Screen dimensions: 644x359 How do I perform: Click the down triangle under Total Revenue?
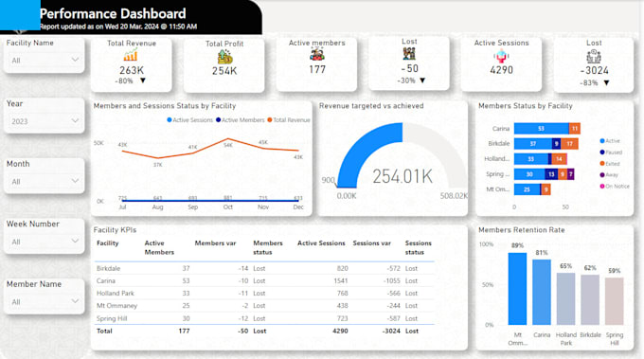coord(143,81)
